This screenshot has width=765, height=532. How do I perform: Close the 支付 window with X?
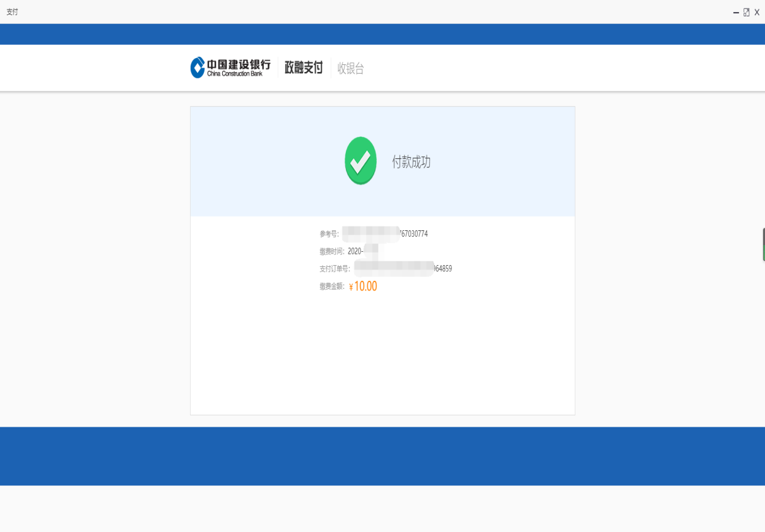tap(757, 13)
